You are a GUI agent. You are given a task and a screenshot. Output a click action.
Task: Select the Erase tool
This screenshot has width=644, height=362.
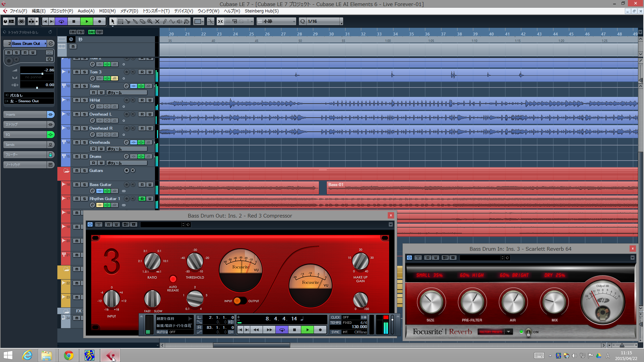[x=143, y=21]
